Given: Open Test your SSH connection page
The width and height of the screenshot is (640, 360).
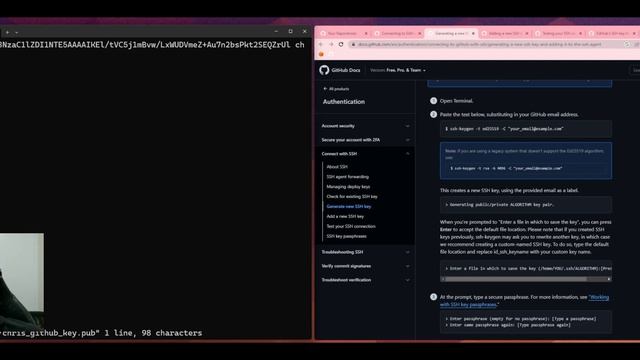Looking at the screenshot, I should [x=351, y=226].
